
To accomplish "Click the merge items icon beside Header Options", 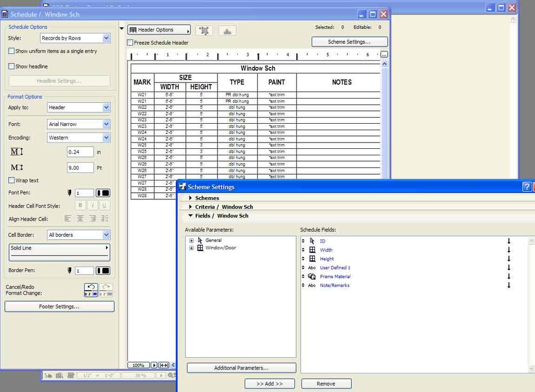I will [204, 30].
